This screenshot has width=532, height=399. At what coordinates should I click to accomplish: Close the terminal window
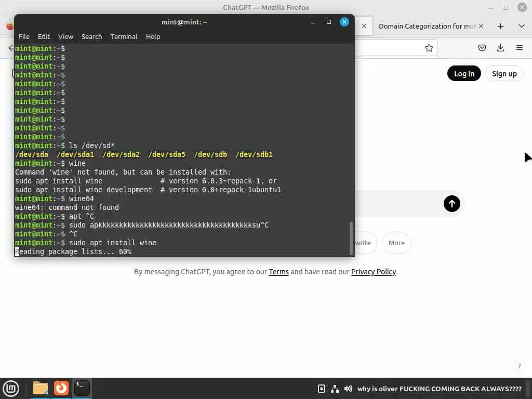(x=344, y=22)
